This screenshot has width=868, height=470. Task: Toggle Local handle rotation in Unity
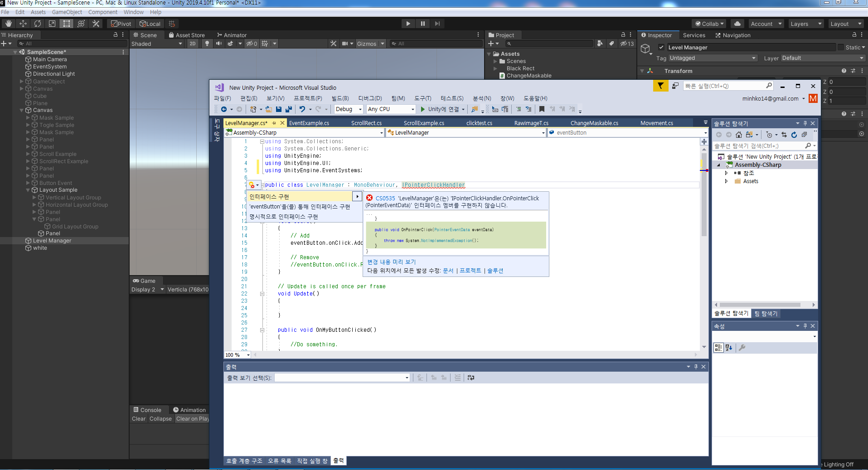(x=150, y=24)
